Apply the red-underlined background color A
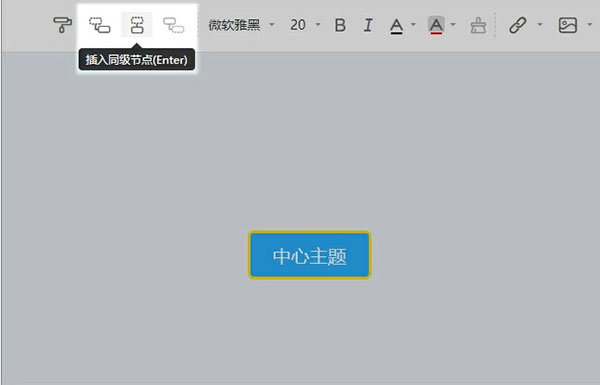The image size is (600, 385). point(436,26)
